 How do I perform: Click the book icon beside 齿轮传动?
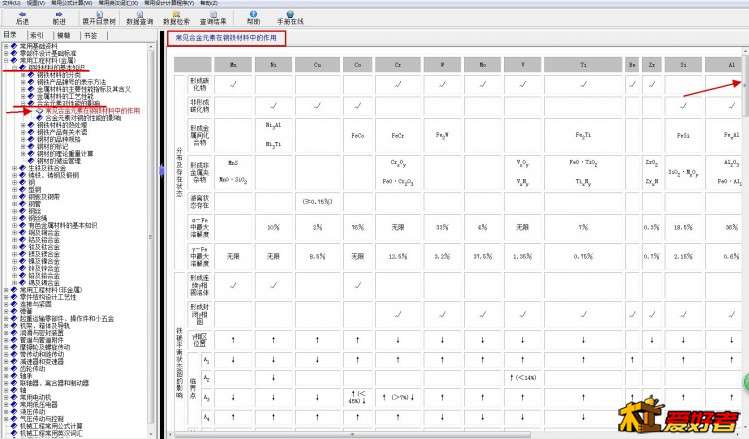(14, 369)
